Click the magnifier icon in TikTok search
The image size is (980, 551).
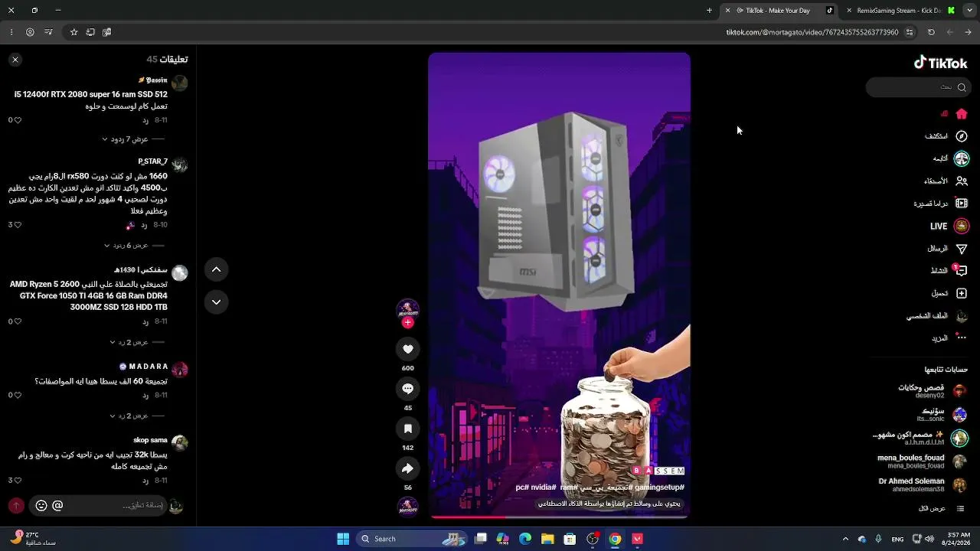click(x=962, y=87)
